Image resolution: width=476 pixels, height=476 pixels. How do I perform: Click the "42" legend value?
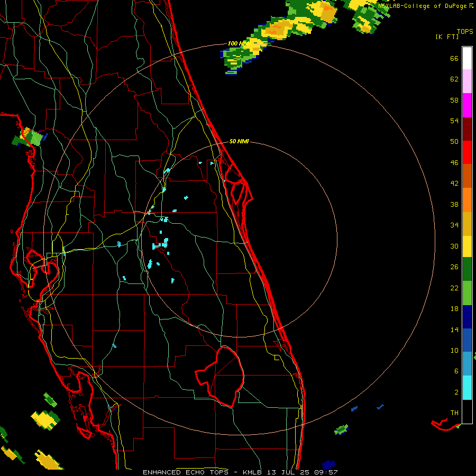pos(454,183)
